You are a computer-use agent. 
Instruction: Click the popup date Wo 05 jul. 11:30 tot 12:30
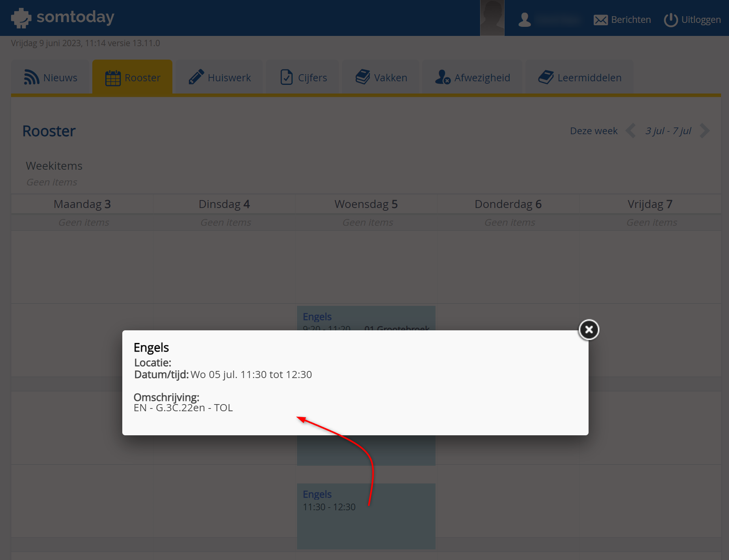[x=251, y=375]
